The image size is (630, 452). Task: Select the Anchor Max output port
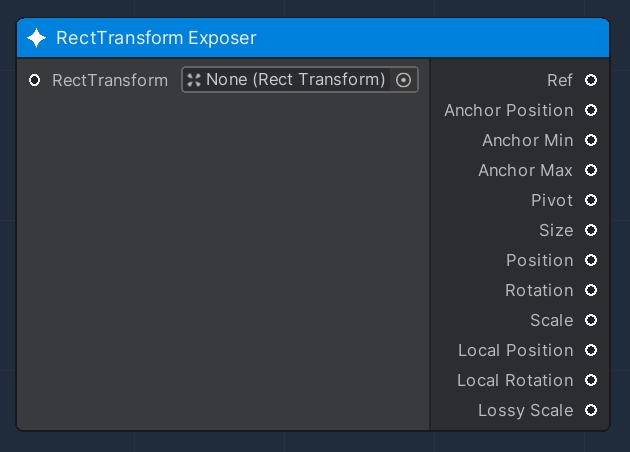pos(591,170)
